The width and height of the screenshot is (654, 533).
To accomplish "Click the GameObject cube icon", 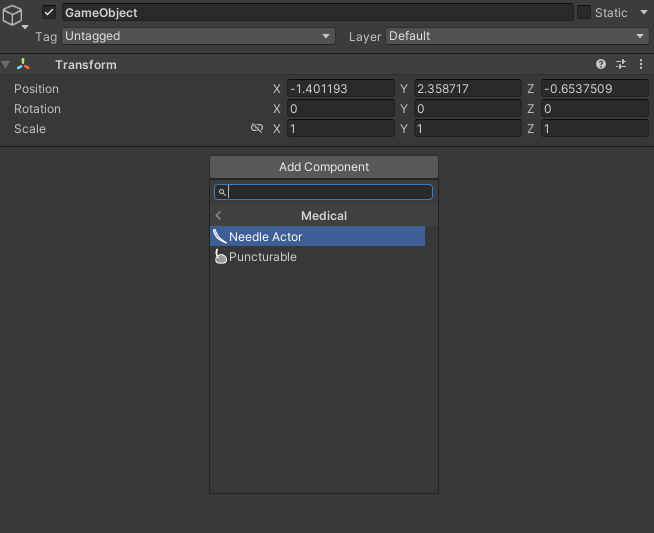I will click(12, 17).
